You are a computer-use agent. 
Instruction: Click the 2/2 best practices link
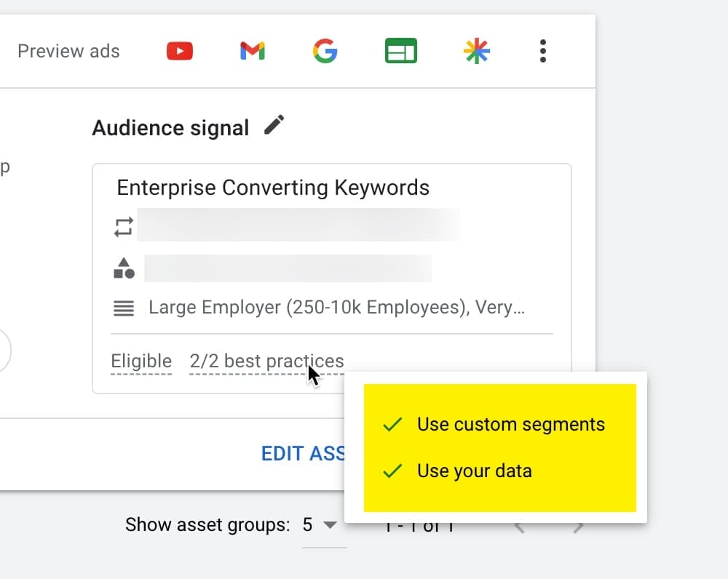click(266, 362)
